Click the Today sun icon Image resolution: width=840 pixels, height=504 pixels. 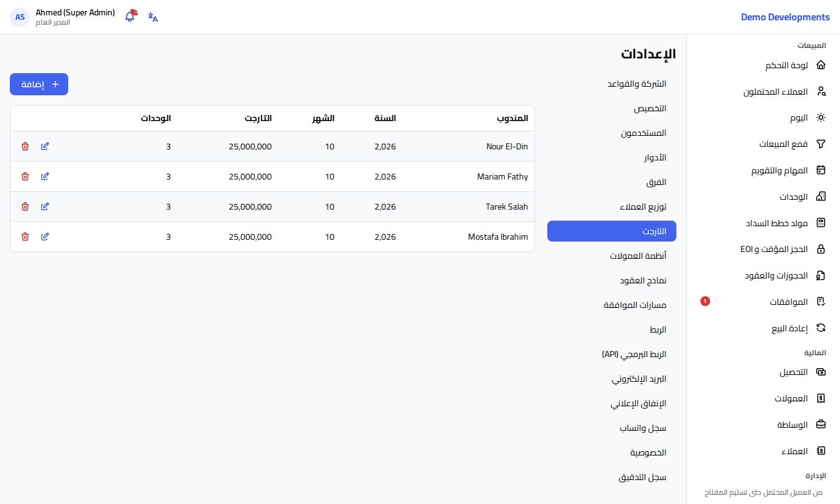tap(820, 117)
